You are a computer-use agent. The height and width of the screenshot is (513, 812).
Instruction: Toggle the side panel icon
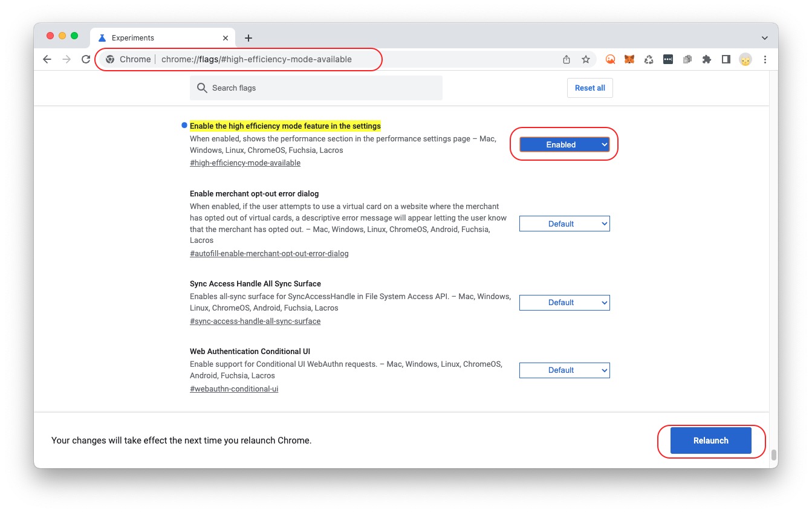pos(726,59)
